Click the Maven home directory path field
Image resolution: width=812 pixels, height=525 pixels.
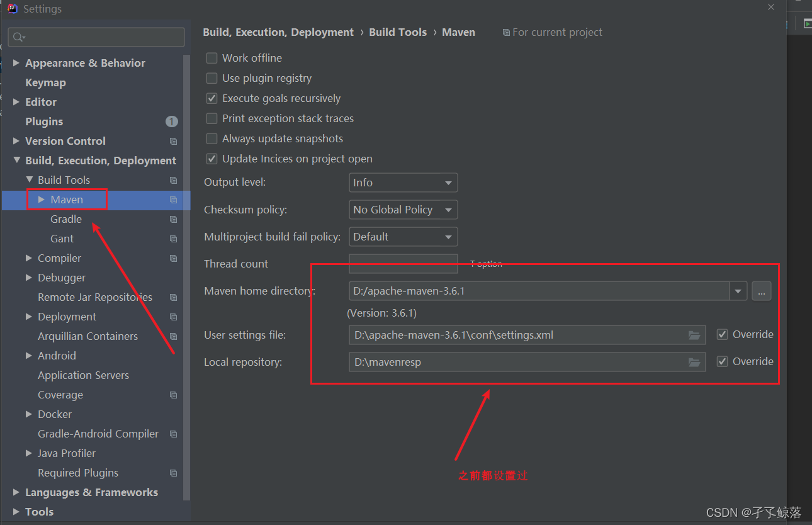pyautogui.click(x=539, y=291)
